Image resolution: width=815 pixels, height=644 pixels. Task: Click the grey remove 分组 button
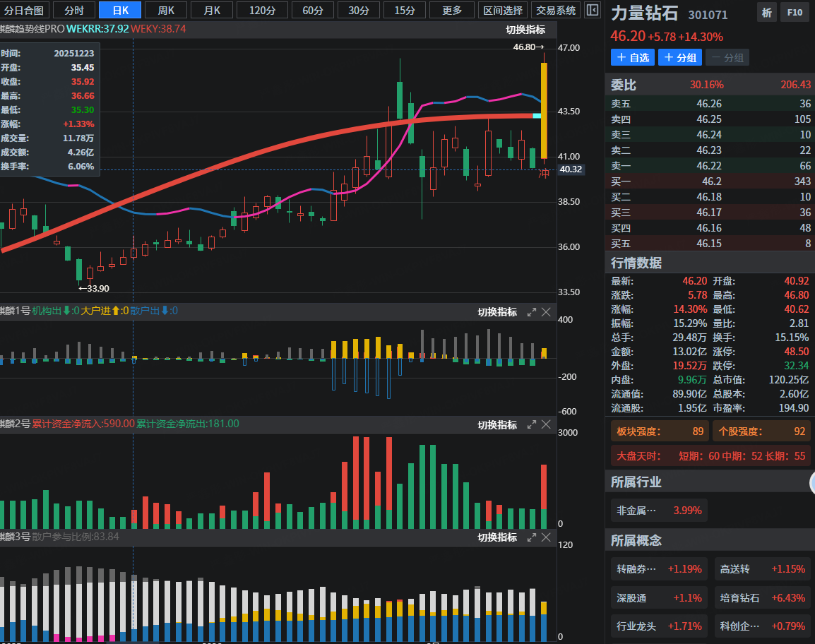point(727,58)
